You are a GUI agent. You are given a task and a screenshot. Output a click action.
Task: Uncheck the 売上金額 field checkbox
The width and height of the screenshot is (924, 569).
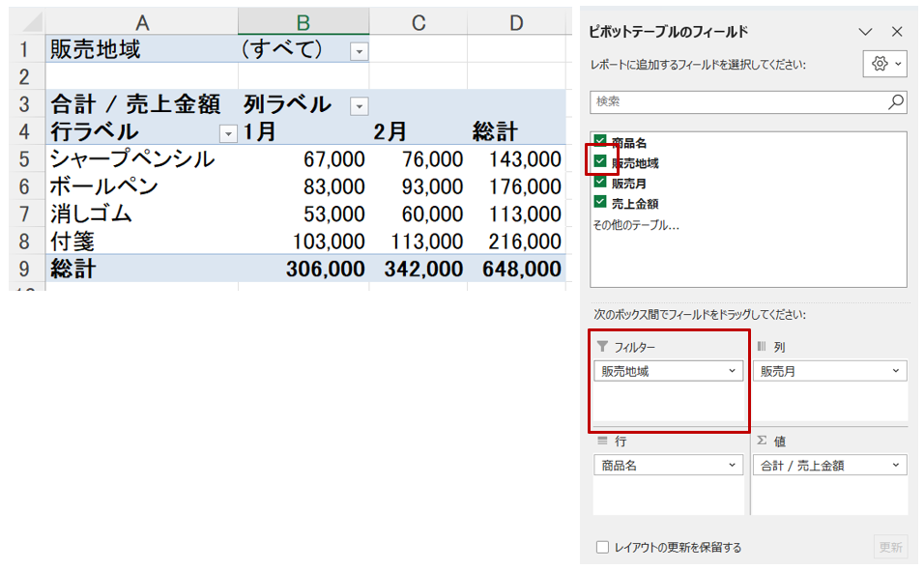pyautogui.click(x=600, y=202)
